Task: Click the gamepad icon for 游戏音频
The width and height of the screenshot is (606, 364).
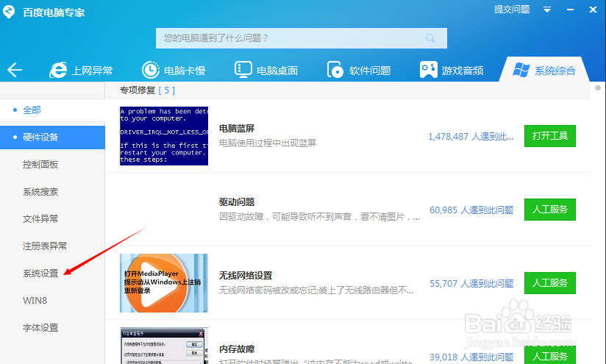Action: [429, 70]
